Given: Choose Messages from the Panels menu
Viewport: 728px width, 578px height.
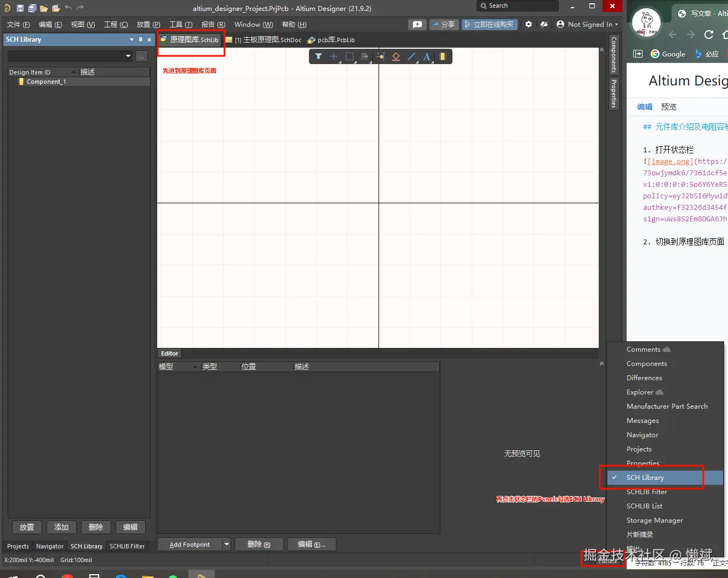Looking at the screenshot, I should coord(665,421).
